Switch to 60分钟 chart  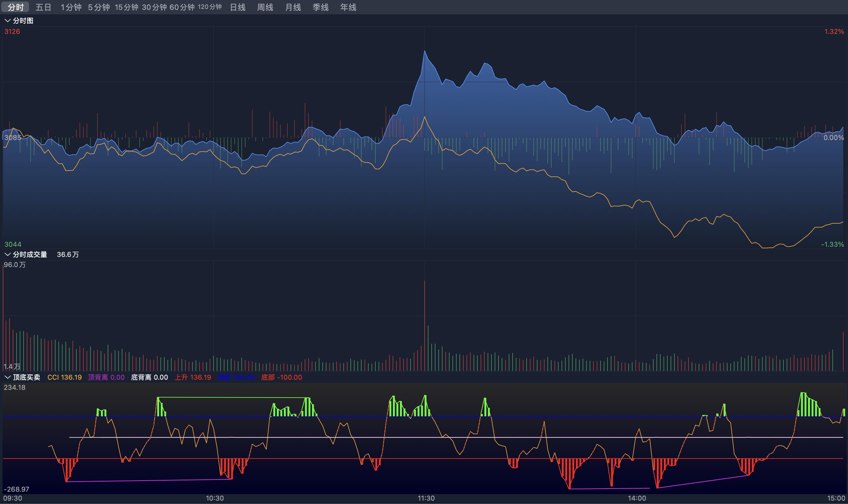coord(182,7)
